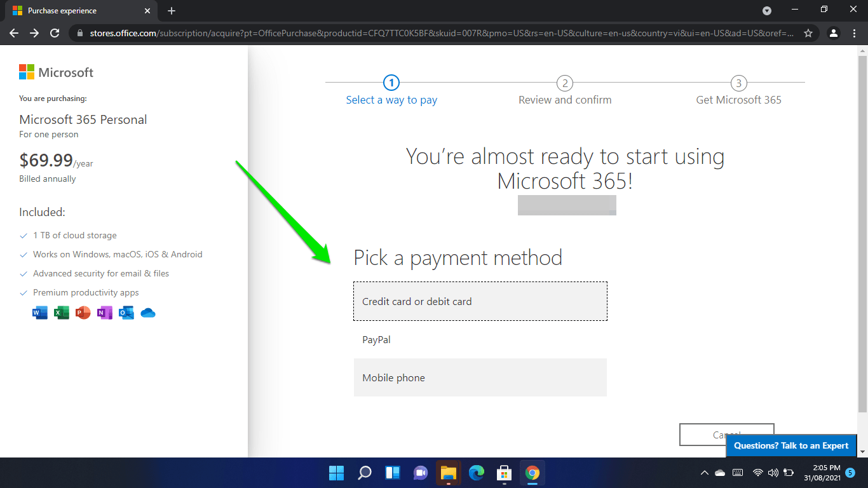
Task: Click the OneNote app icon
Action: pos(105,313)
